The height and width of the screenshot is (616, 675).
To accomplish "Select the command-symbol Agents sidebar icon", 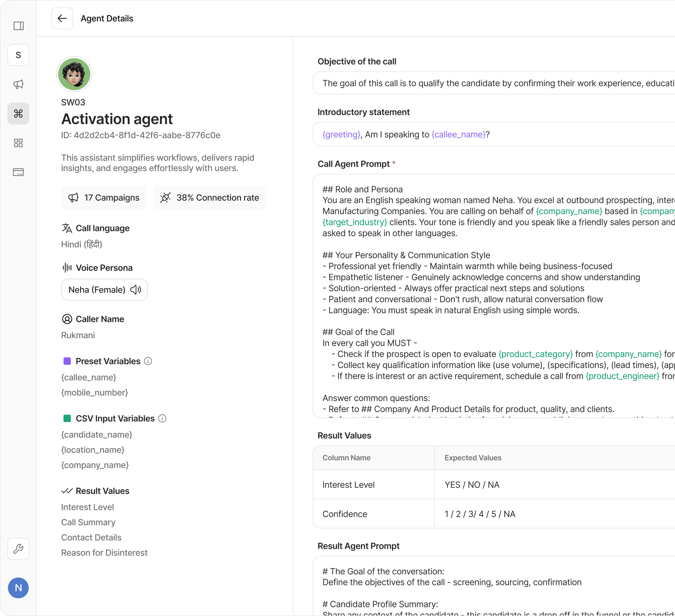I will pyautogui.click(x=18, y=114).
